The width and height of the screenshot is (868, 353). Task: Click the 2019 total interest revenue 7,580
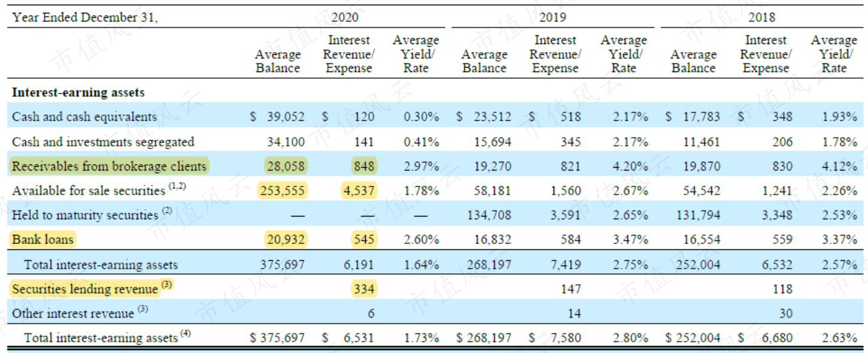click(x=565, y=338)
